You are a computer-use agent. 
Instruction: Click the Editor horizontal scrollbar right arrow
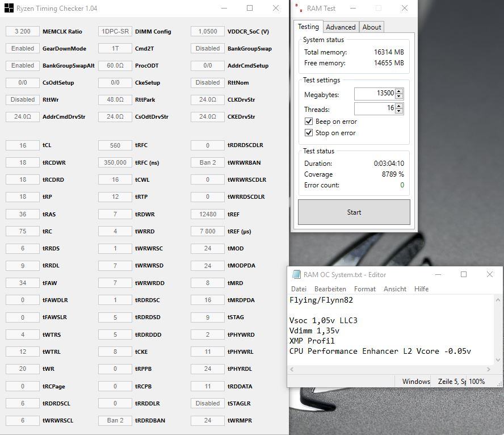[x=489, y=370]
